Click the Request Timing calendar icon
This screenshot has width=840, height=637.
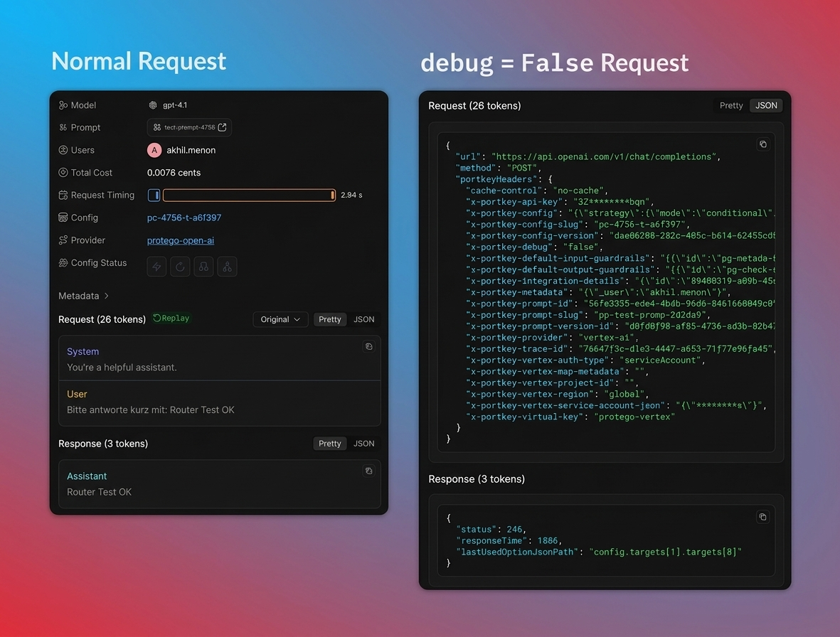(x=63, y=195)
